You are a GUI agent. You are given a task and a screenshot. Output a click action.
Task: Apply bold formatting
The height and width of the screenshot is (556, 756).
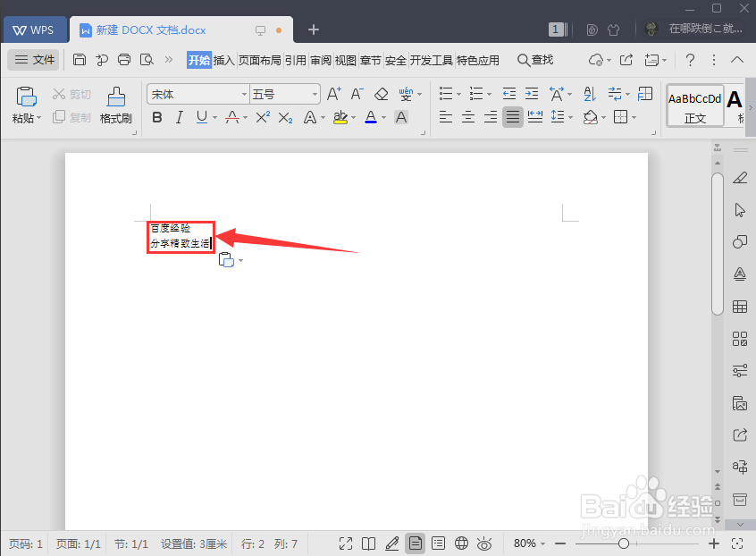[x=157, y=117]
